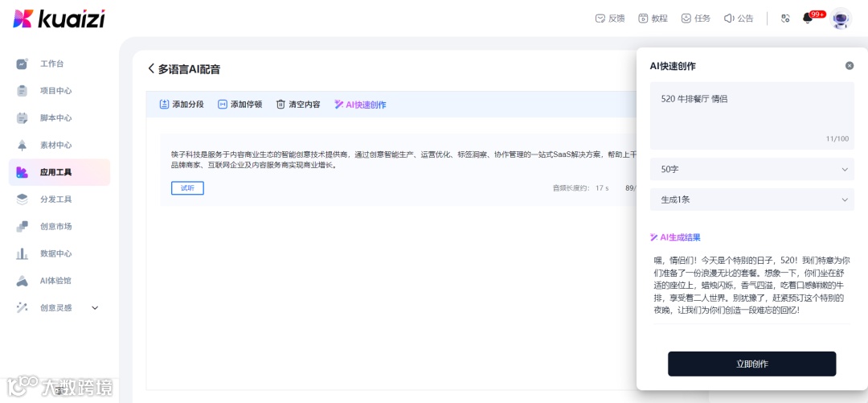Click the 数据中心 bar chart icon
This screenshot has width=868, height=403.
22,253
